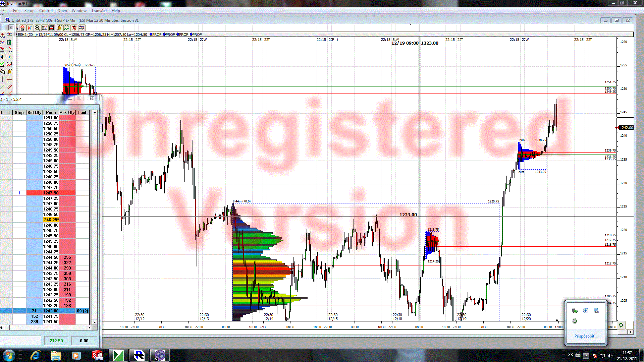
Task: Open the TransAct menu
Action: [x=99, y=11]
